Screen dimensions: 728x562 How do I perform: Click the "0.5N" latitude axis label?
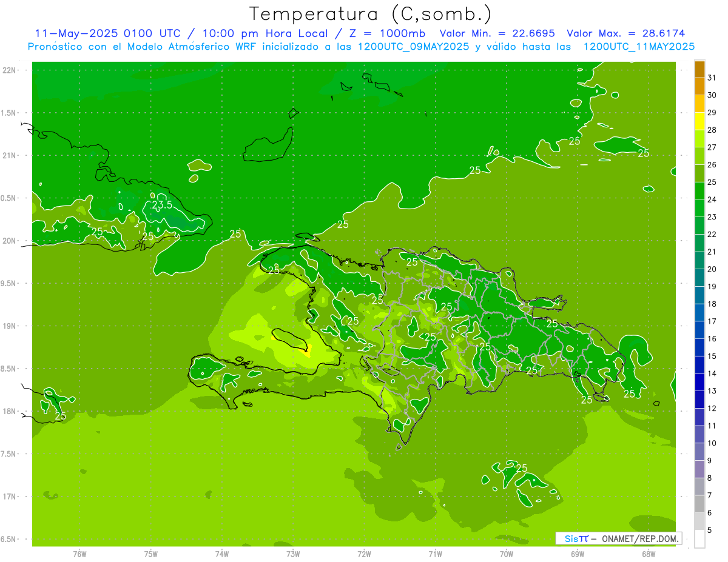pos(9,198)
